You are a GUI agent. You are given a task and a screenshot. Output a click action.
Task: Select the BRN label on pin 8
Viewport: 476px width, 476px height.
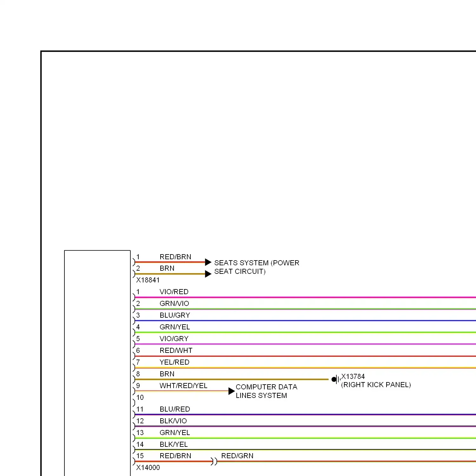167,374
